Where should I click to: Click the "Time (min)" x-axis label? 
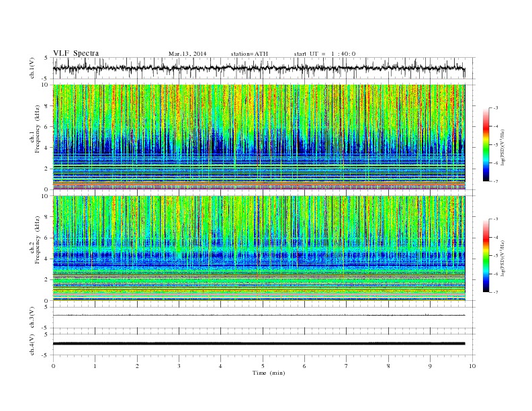point(269,373)
